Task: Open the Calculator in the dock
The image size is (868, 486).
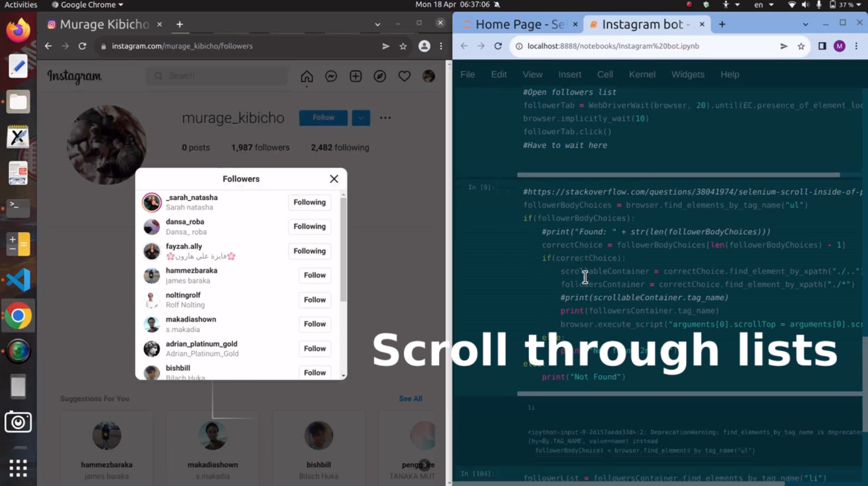Action: 18,244
